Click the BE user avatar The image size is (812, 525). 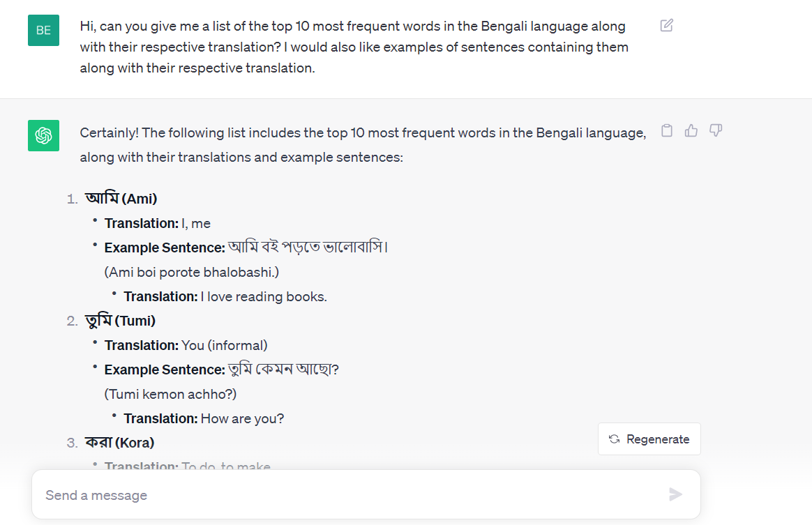(43, 30)
